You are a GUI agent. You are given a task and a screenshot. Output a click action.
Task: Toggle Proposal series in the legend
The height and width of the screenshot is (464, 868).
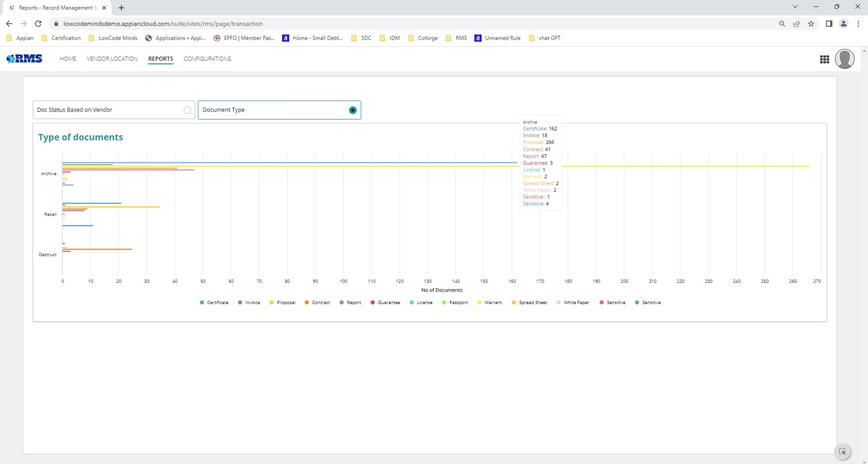pos(282,302)
